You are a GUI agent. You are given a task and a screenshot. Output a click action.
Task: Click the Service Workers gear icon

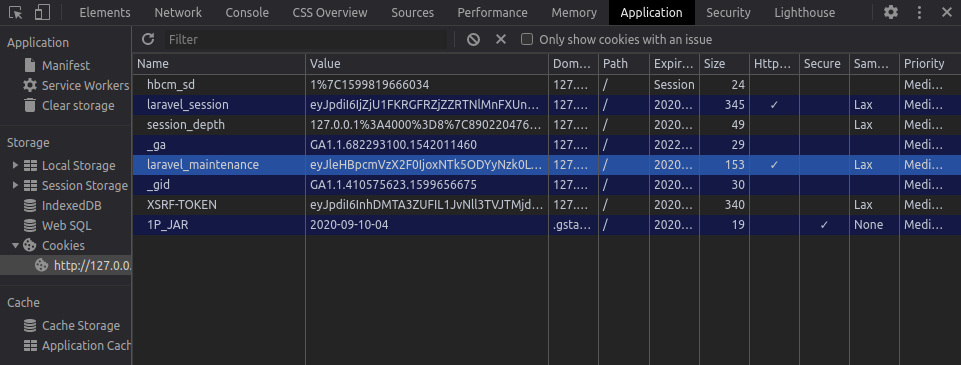[x=29, y=85]
